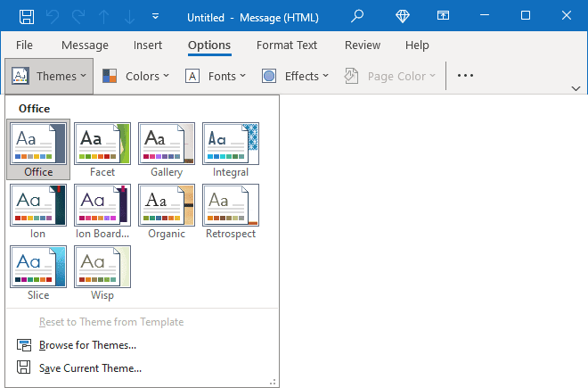
Task: Open the File tab
Action: pos(24,45)
